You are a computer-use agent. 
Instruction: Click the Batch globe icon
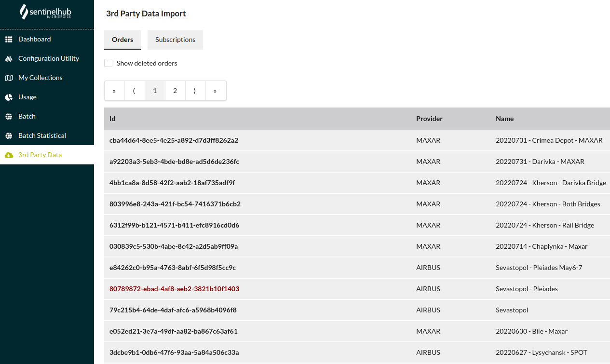tap(9, 116)
